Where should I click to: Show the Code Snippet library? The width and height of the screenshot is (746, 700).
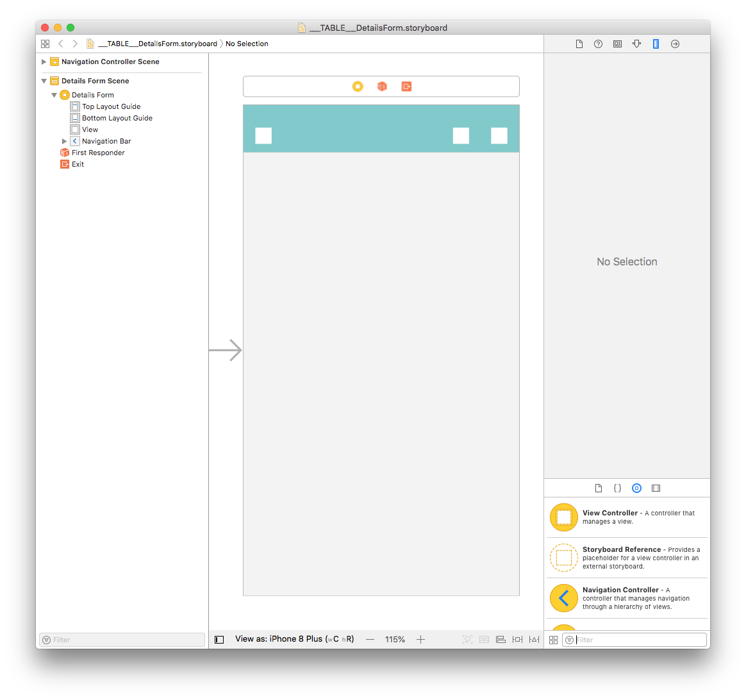618,488
